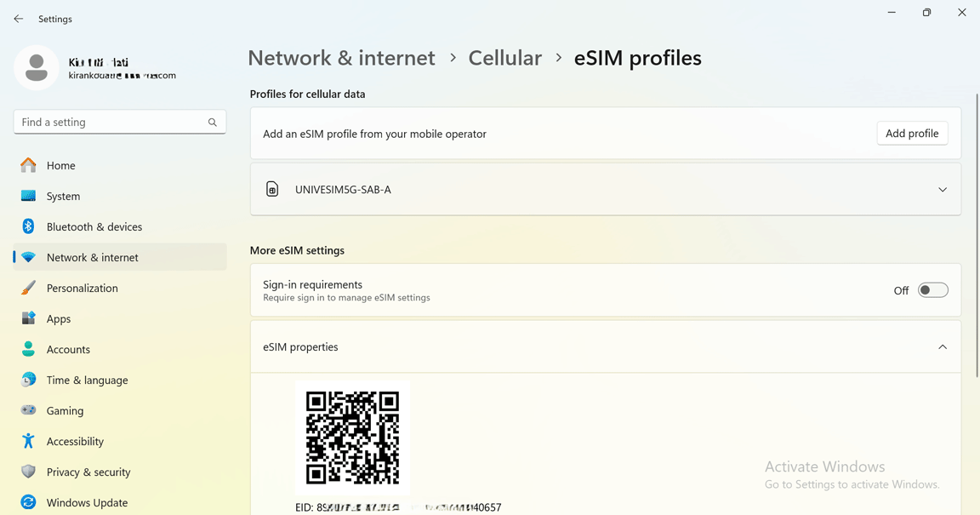
Task: Go back using the back arrow
Action: 19,19
